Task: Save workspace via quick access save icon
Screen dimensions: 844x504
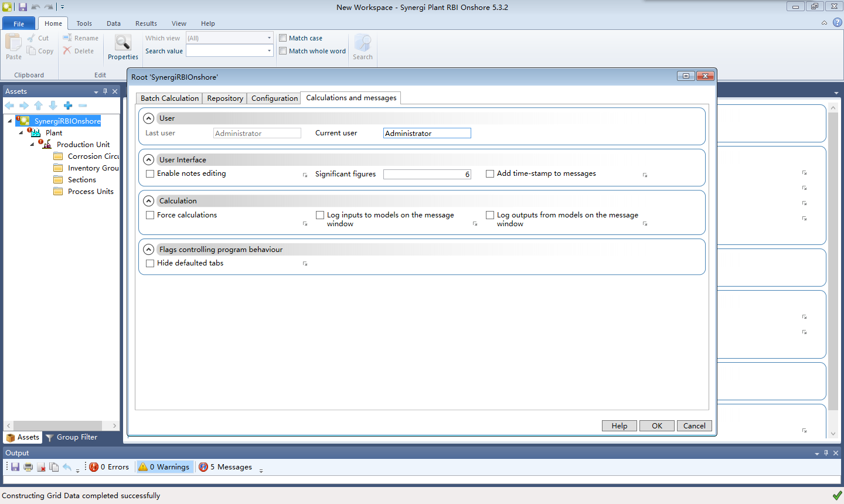Action: point(23,7)
